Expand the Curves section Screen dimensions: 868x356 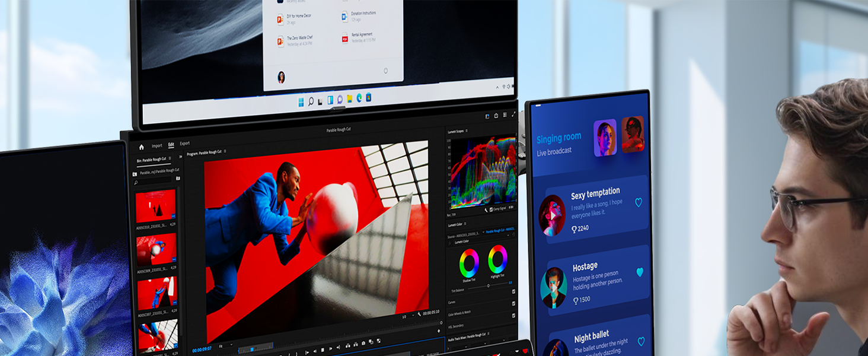(452, 302)
